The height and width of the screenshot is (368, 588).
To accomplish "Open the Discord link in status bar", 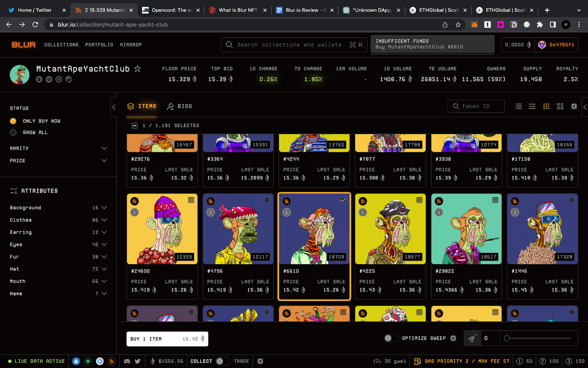I will point(127,361).
